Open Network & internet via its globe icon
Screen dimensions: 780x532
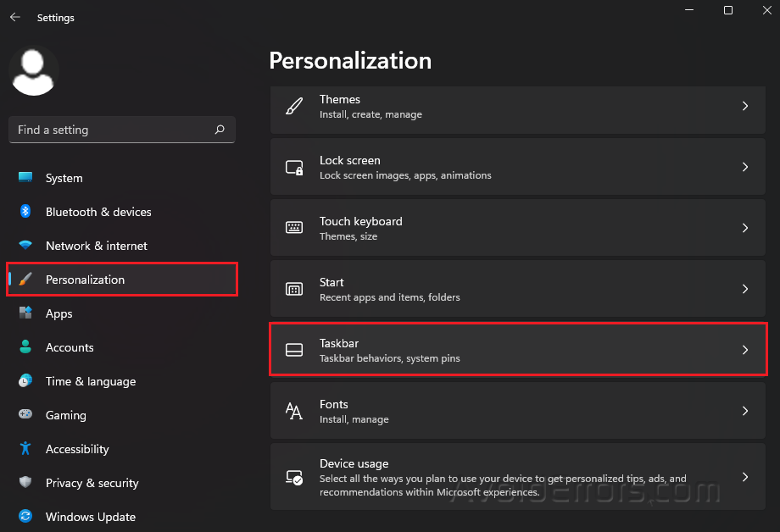click(24, 246)
